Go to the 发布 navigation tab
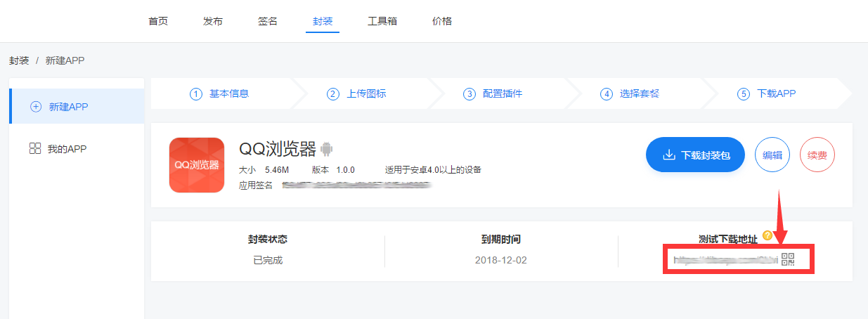Viewport: 868px width, 319px height. [213, 21]
